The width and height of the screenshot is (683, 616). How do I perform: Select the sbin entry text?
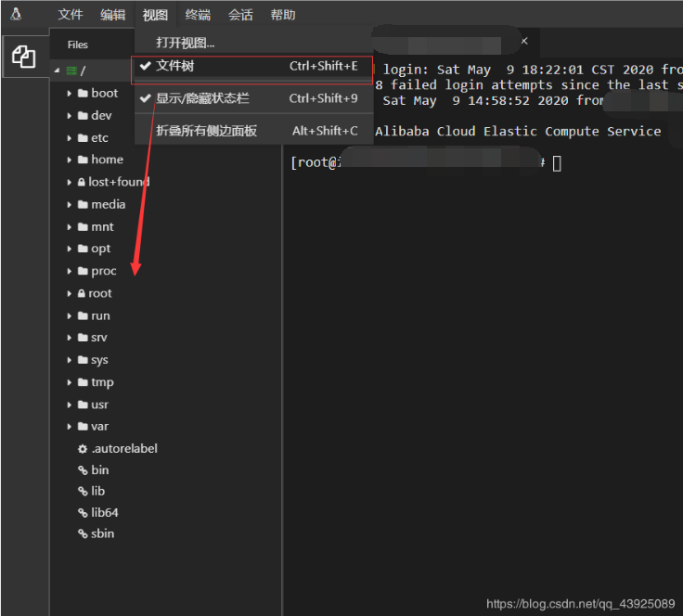coord(103,533)
